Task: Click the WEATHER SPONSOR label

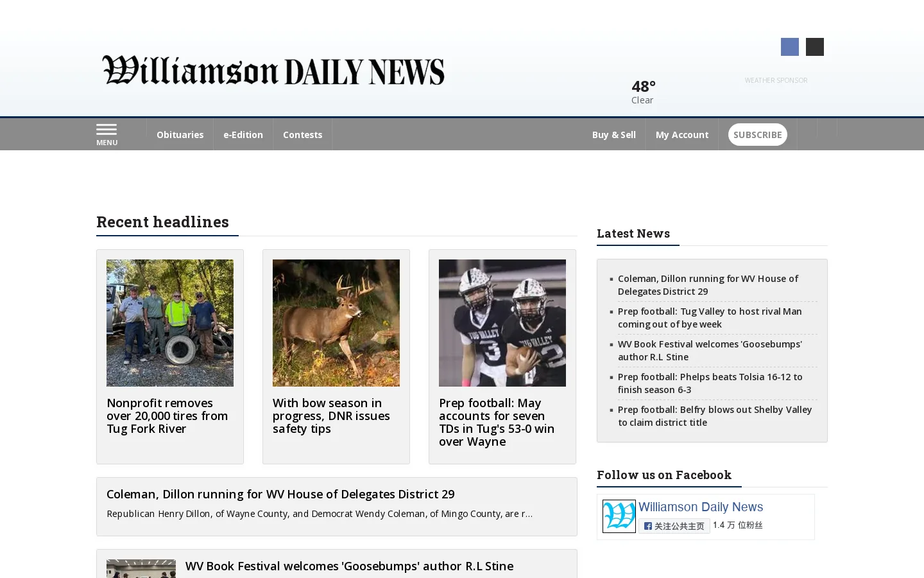Action: click(x=776, y=80)
